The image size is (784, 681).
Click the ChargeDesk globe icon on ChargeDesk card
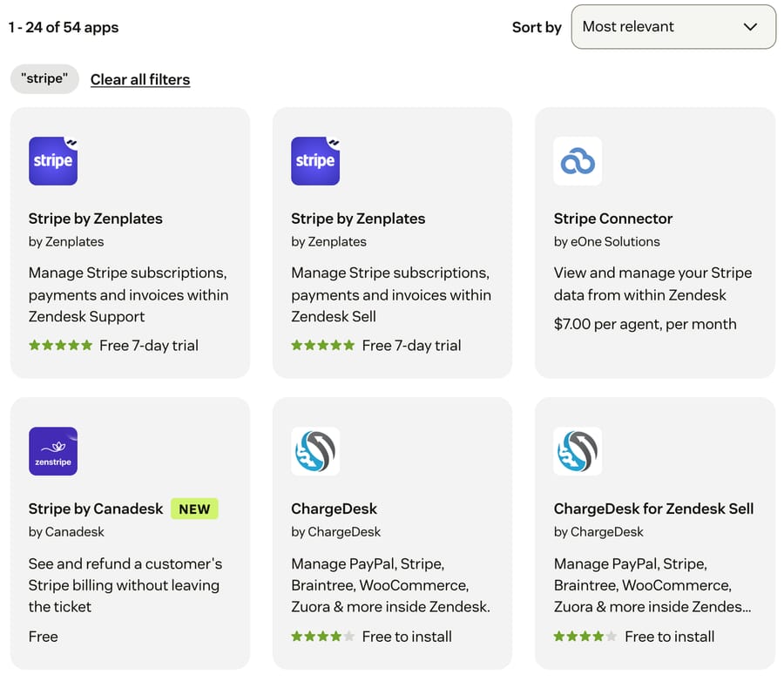pyautogui.click(x=315, y=451)
